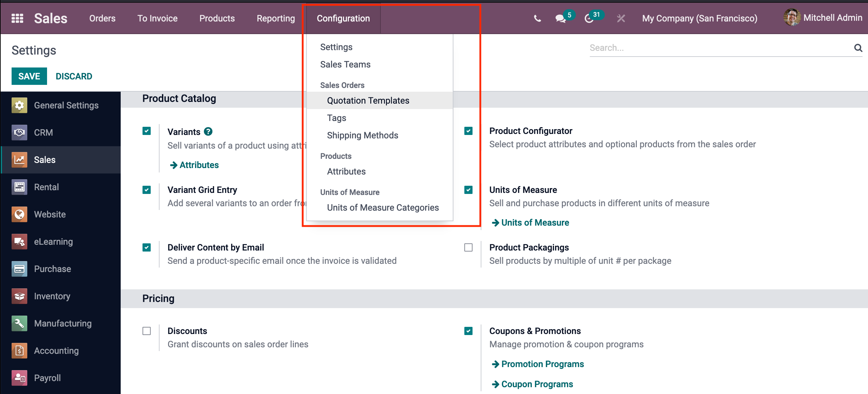Switch to Website settings tab
Screen dimensions: 868x394
[x=50, y=214]
